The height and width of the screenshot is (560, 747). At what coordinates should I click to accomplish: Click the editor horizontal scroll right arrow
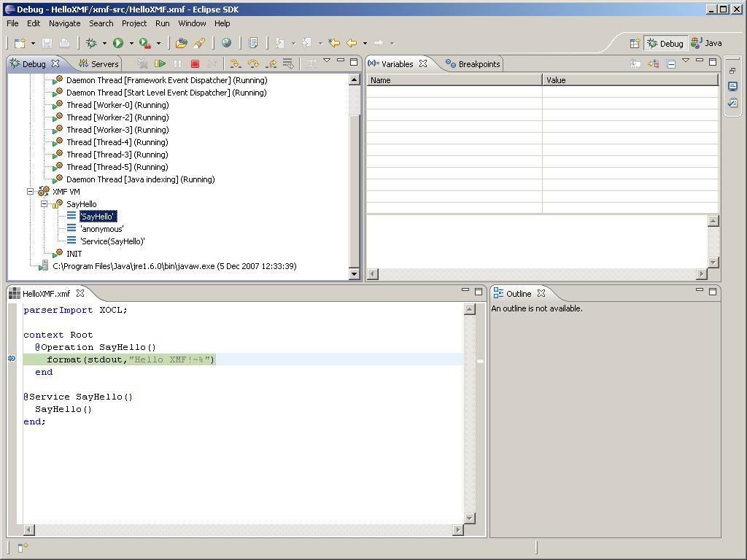pos(458,529)
